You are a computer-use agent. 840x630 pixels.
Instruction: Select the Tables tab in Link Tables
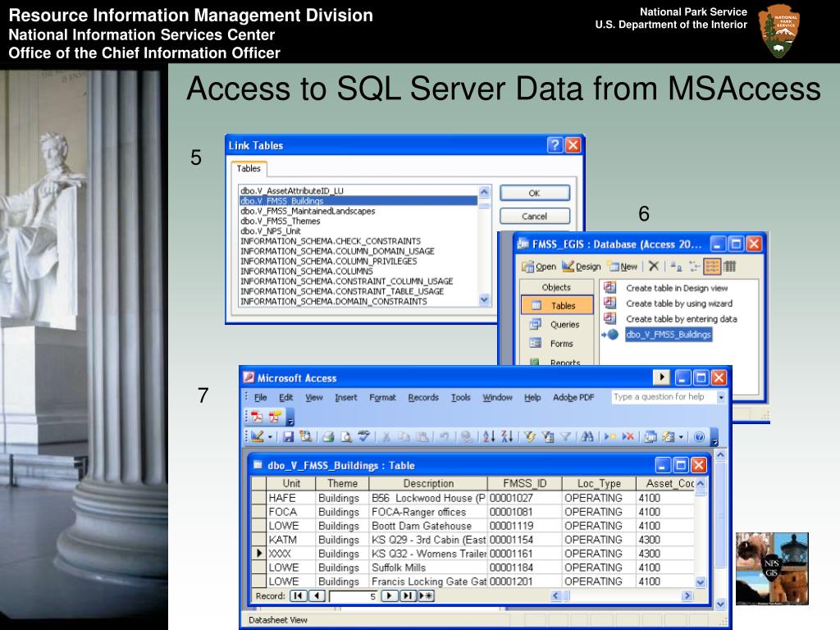249,168
